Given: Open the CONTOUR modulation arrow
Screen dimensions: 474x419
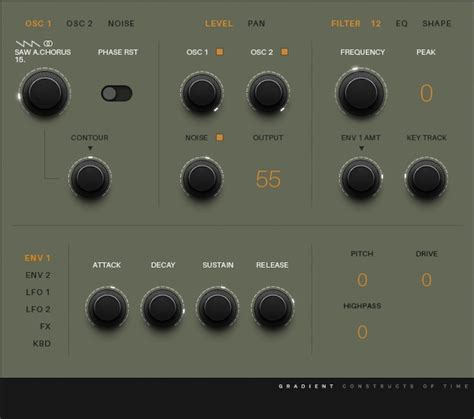Looking at the screenshot, I should pos(90,148).
